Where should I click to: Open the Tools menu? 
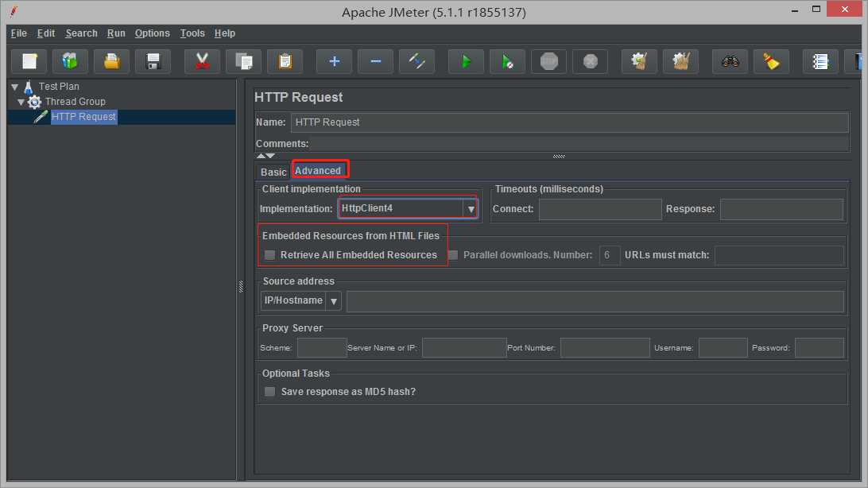pos(192,33)
